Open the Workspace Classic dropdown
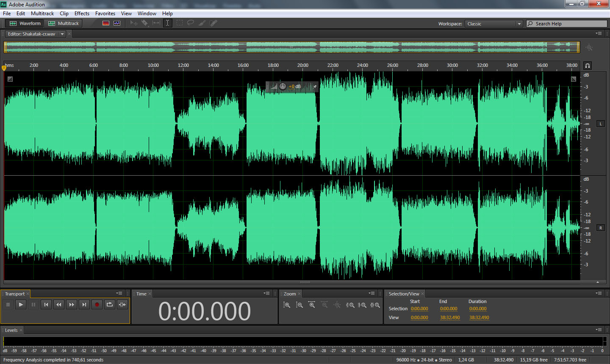The height and width of the screenshot is (364, 610). pyautogui.click(x=494, y=24)
